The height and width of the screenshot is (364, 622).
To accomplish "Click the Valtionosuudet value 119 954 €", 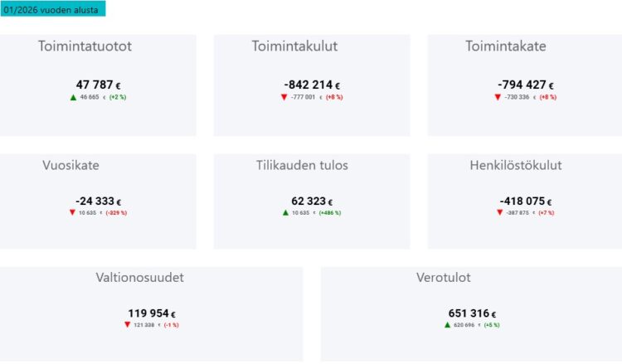I will [151, 313].
